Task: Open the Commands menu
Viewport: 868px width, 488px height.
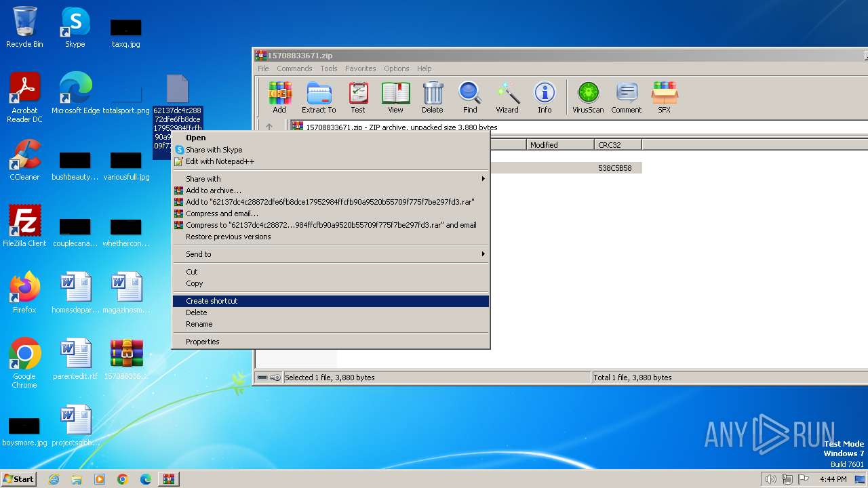Action: coord(294,68)
